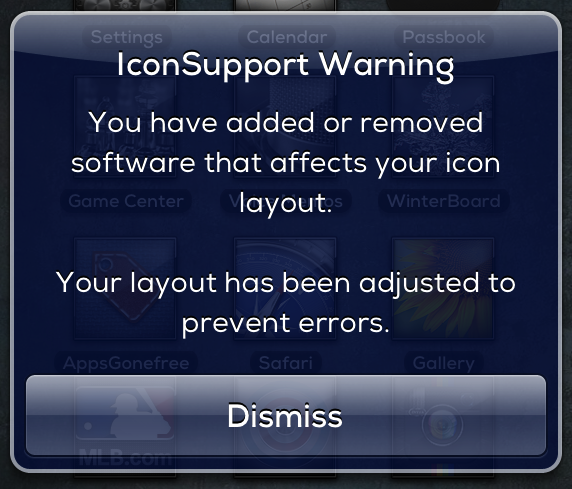This screenshot has width=572, height=489.
Task: Tap the MLB.com app icon
Action: (x=125, y=427)
